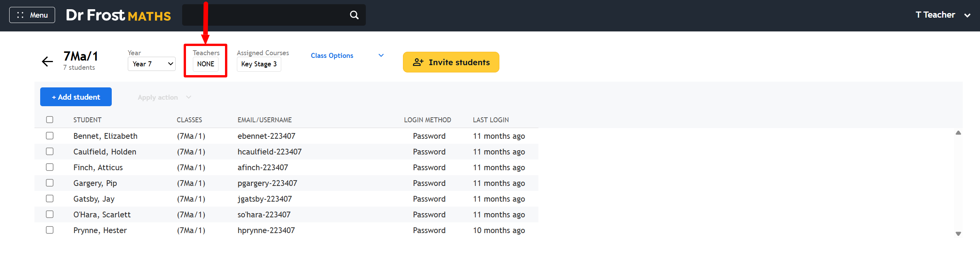The image size is (980, 276).
Task: Click the scroll up arrow in student list
Action: [958, 133]
